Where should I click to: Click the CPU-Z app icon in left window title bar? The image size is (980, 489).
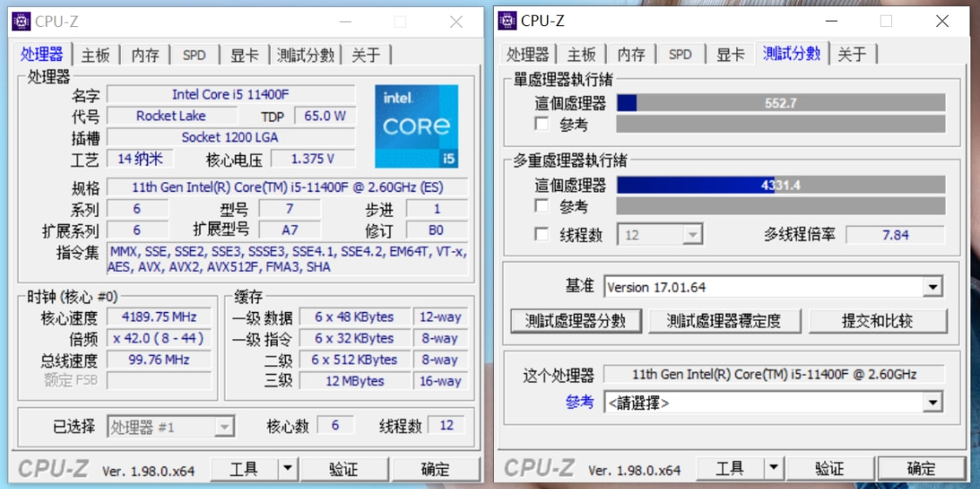[x=21, y=21]
